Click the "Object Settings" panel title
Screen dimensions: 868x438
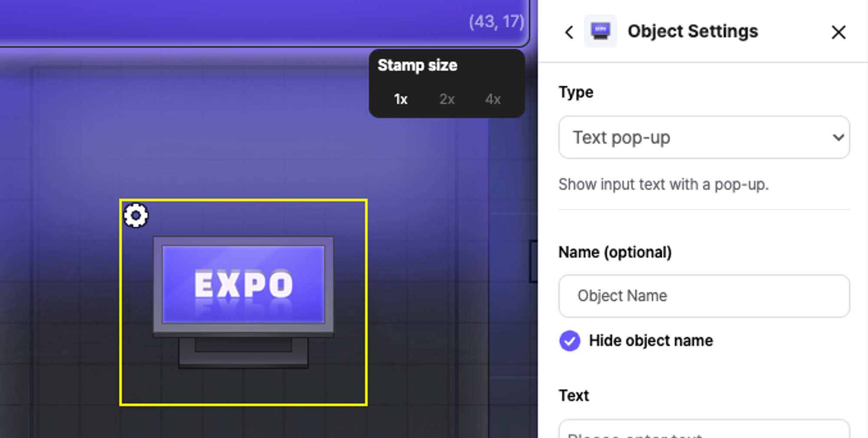tap(693, 31)
